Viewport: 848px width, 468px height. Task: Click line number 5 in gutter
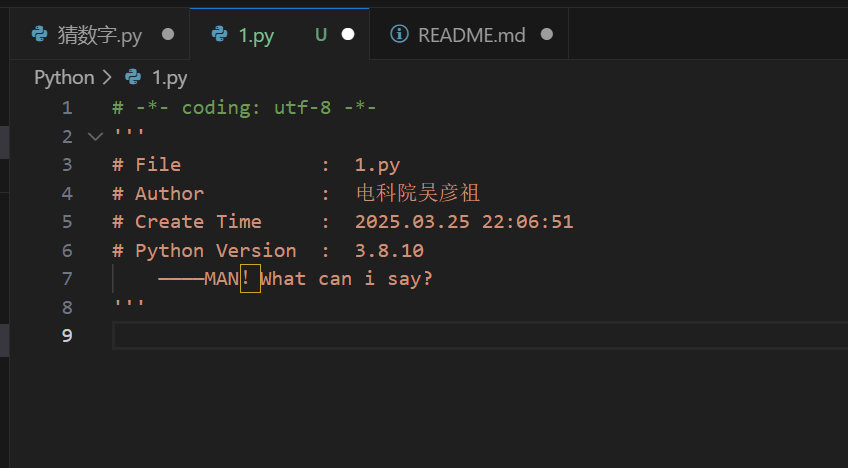tap(67, 222)
